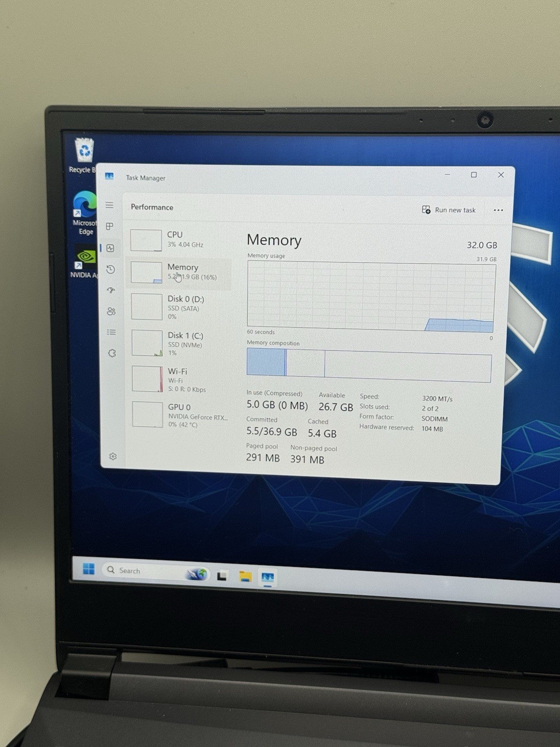Viewport: 560px width, 747px height.
Task: Open the Details page list icon
Action: click(111, 332)
